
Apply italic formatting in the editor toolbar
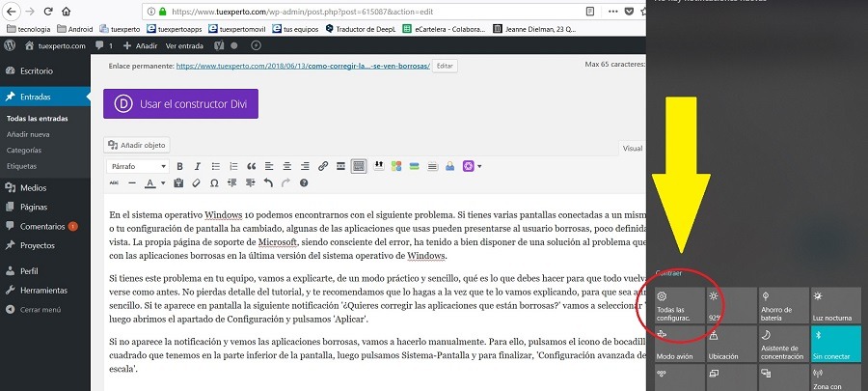point(197,166)
